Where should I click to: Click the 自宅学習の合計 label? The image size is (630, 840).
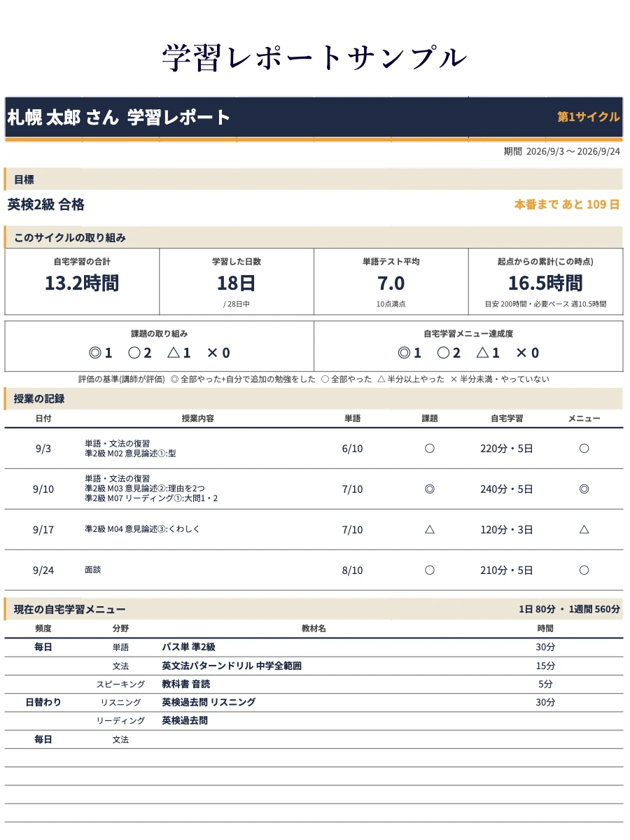82,261
